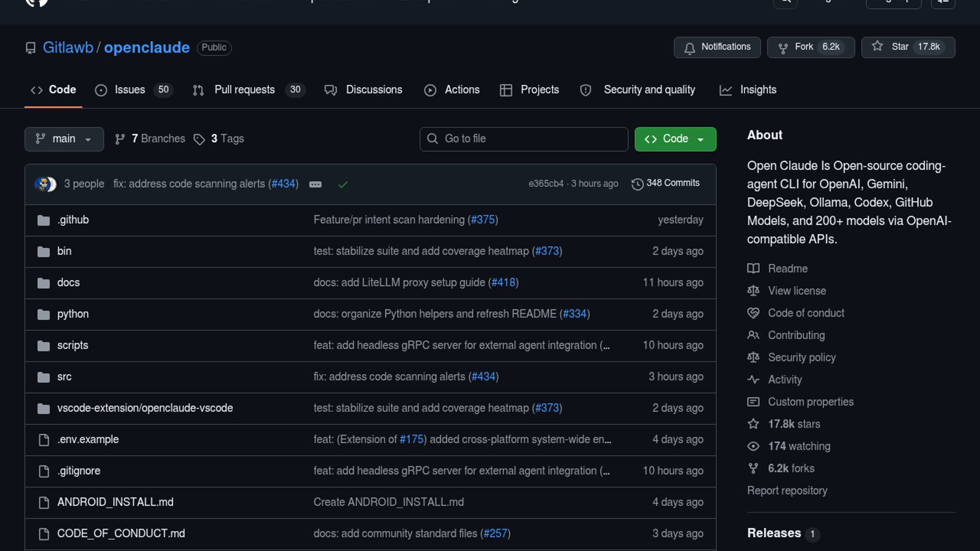Open the src folder
Screen dimensions: 980x551
tap(64, 377)
